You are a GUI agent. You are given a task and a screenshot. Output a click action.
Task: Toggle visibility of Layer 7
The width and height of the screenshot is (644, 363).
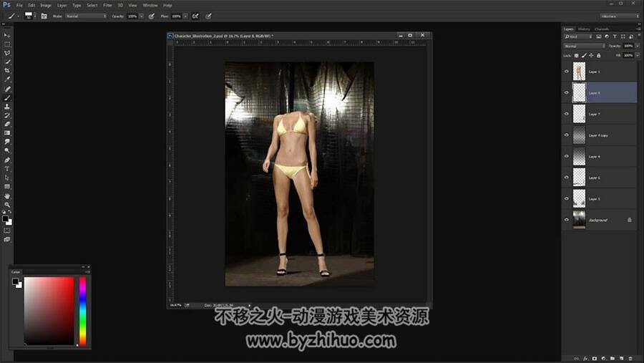pos(567,114)
